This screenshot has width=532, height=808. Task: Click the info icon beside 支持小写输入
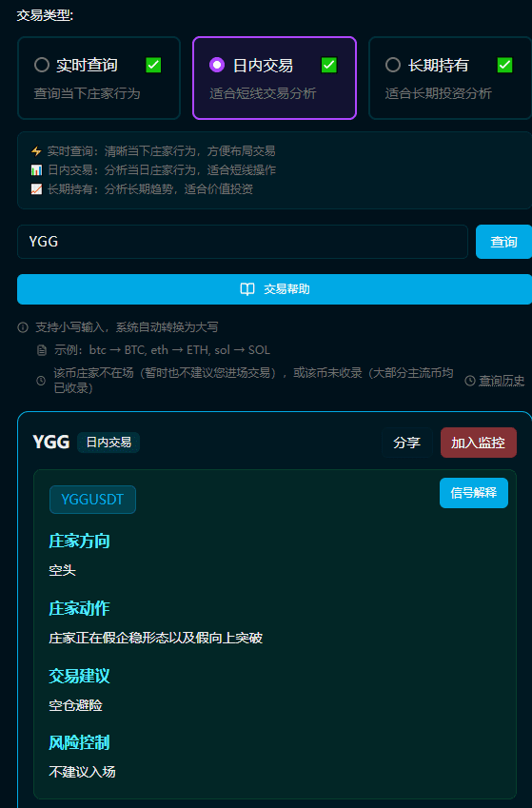[23, 327]
